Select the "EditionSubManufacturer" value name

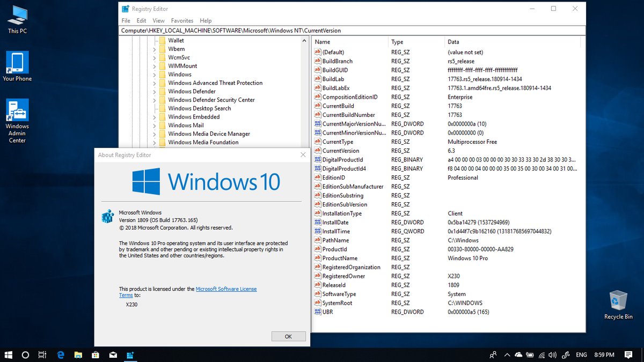(353, 187)
